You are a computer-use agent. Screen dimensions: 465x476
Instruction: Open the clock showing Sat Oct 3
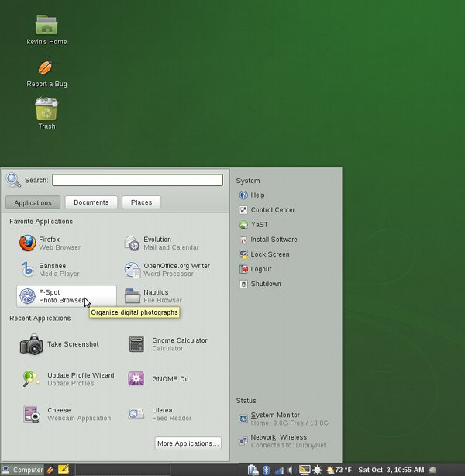[x=391, y=470]
